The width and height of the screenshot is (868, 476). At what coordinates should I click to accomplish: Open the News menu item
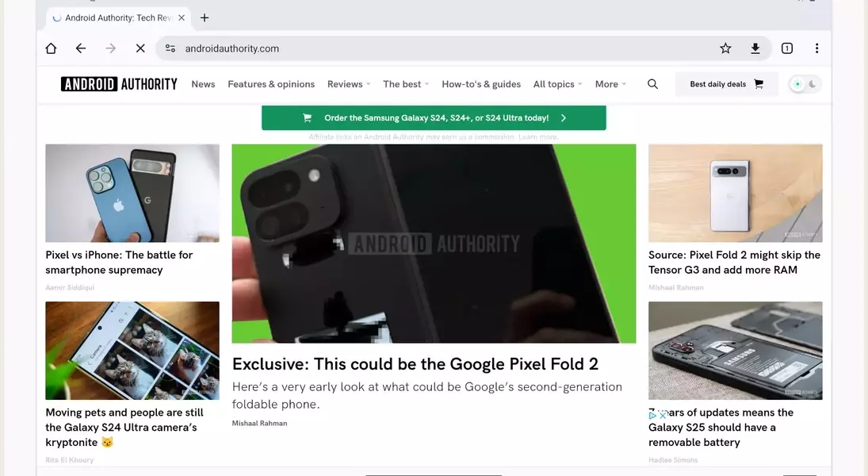203,84
